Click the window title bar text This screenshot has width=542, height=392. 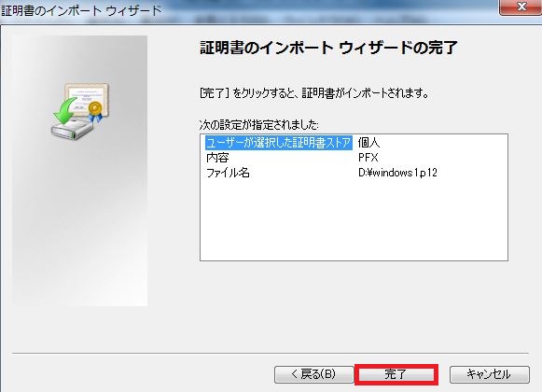(x=81, y=10)
